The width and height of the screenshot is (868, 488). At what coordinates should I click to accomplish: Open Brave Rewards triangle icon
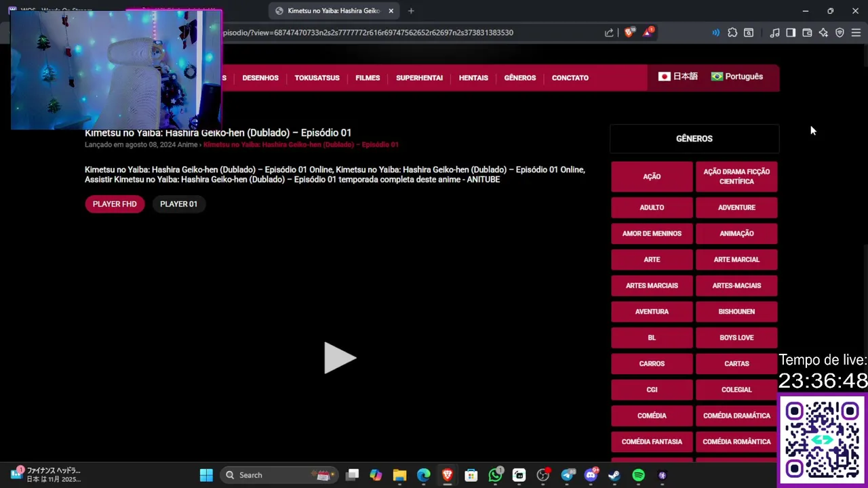648,33
